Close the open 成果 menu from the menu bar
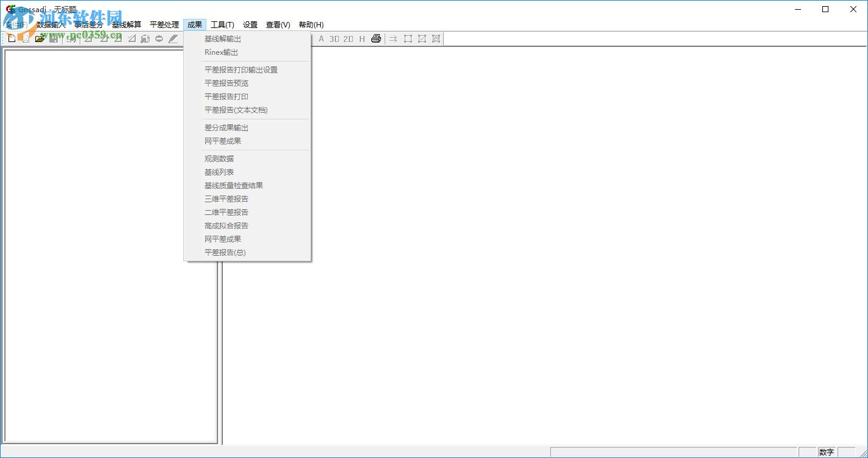 pyautogui.click(x=195, y=25)
